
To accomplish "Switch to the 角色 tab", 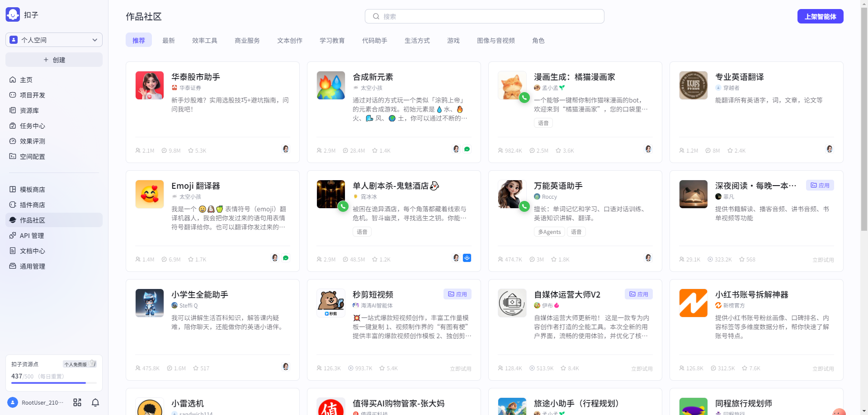I will pos(538,40).
